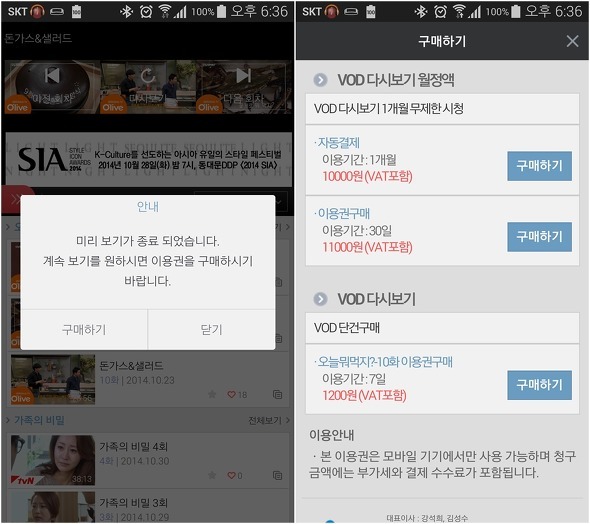The image size is (590, 524).
Task: Select the 가족의 비밀 4회 title text
Action: point(134,447)
